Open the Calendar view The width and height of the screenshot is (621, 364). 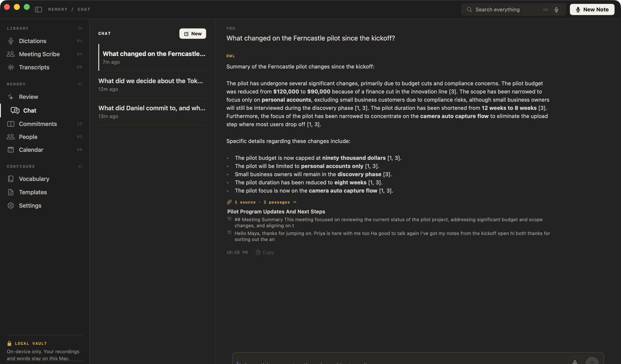(x=45, y=150)
